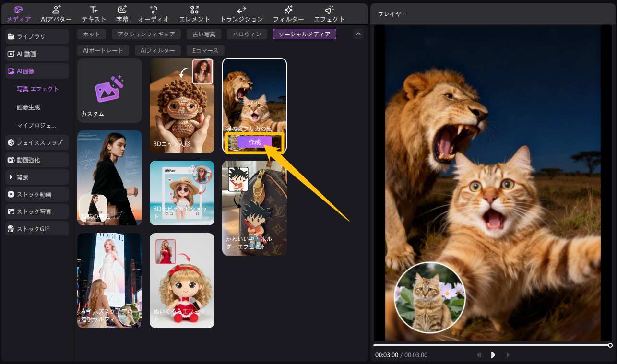Open 画像生成 in the sidebar

tap(28, 107)
